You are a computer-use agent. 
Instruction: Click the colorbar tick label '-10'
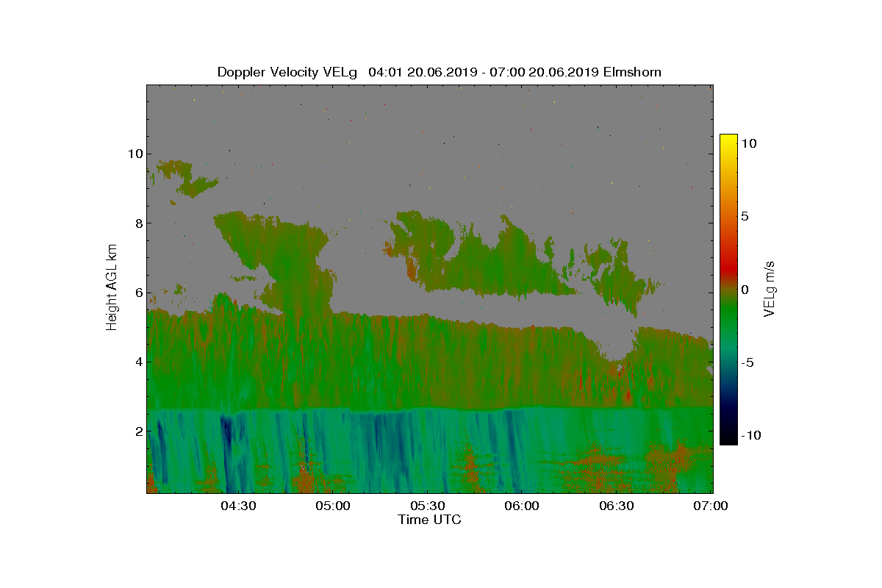click(x=751, y=435)
